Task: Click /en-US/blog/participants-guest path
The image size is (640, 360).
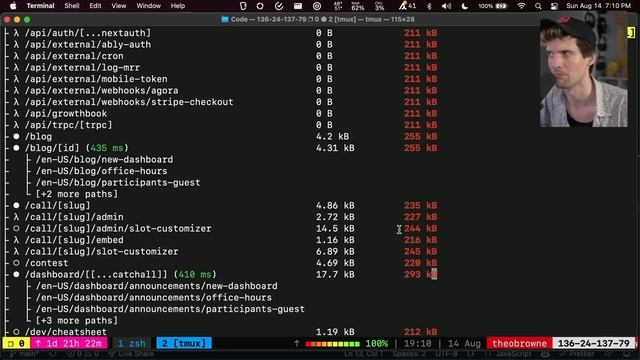Action: point(118,182)
